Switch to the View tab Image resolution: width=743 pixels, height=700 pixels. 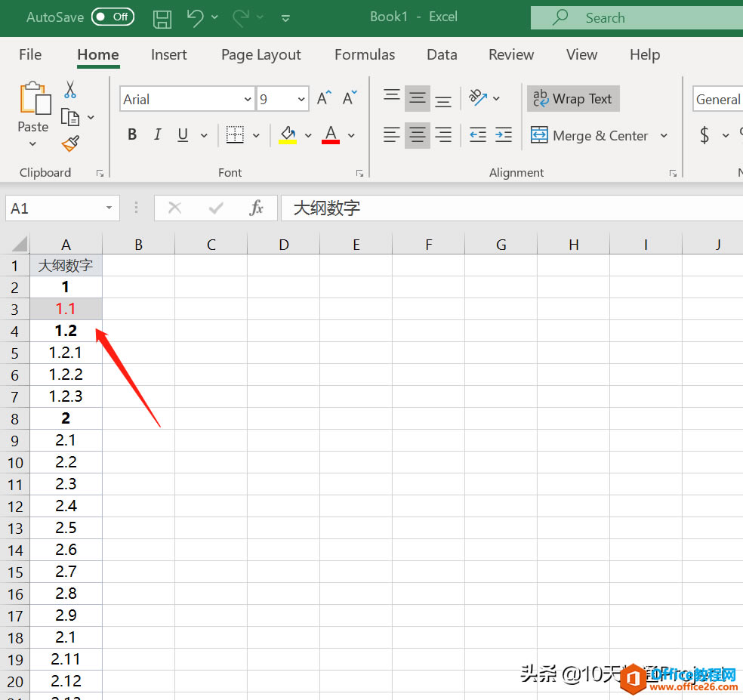coord(581,54)
